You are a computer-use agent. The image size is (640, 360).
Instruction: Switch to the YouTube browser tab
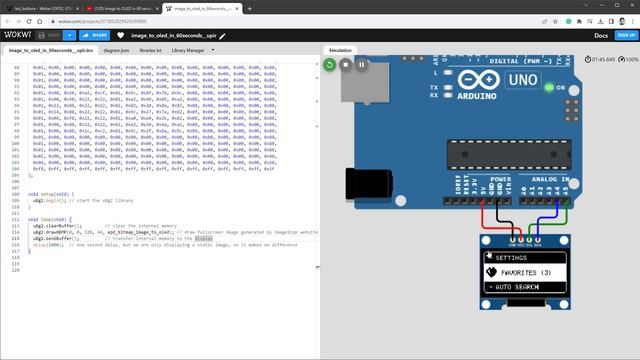click(122, 9)
